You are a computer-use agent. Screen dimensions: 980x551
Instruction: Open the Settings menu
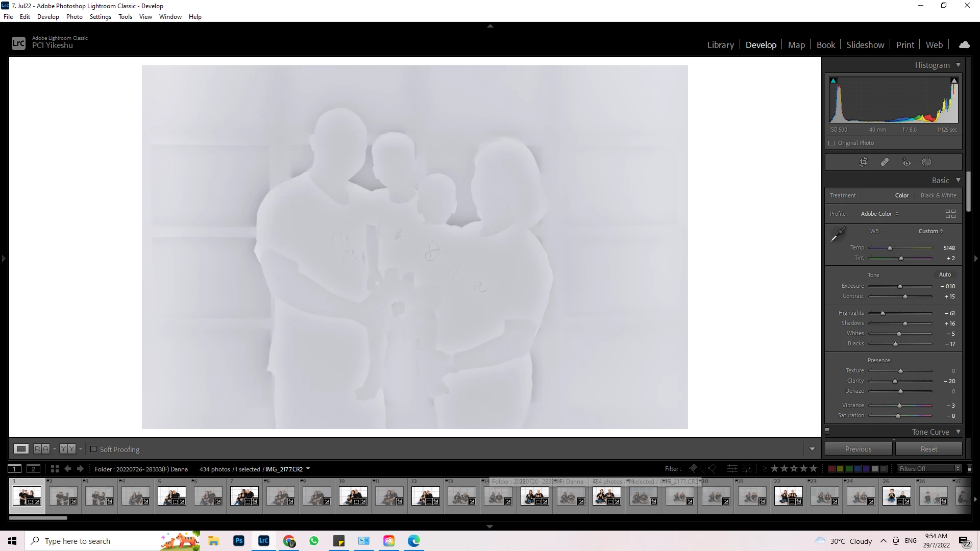coord(100,17)
